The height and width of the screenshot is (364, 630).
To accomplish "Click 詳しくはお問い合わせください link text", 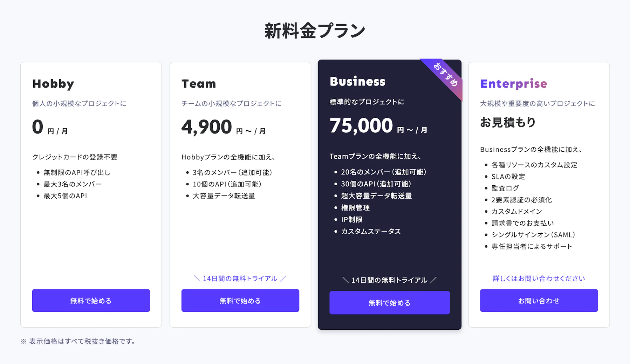I will (539, 279).
